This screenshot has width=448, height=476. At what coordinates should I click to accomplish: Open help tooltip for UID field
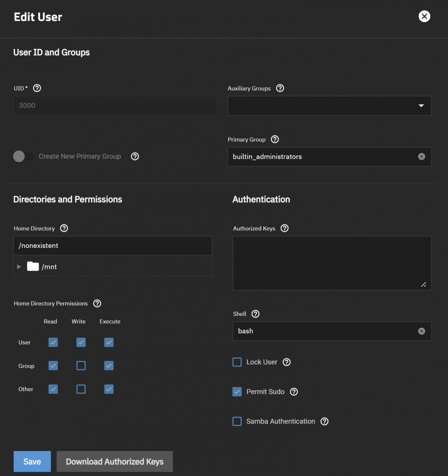click(x=37, y=88)
